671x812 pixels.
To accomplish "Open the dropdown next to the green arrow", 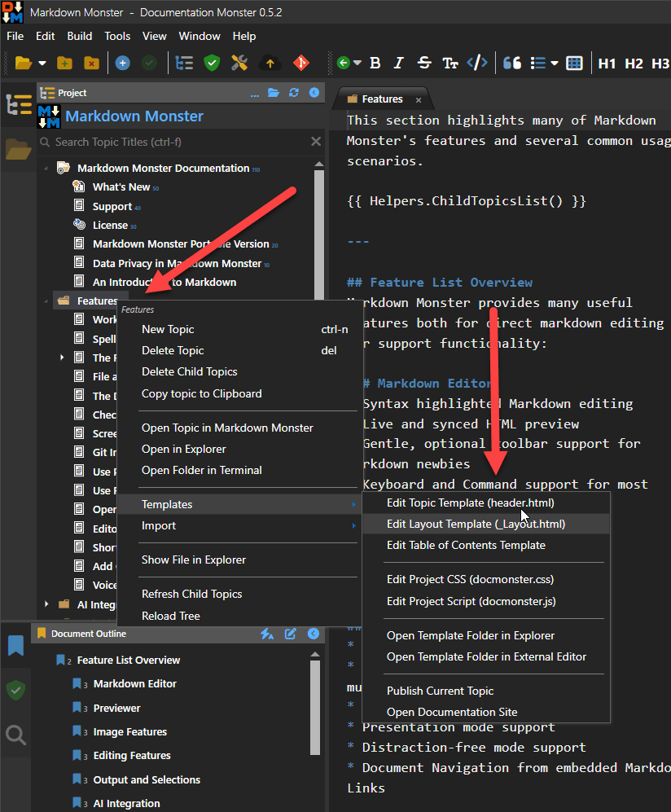I will tap(357, 64).
